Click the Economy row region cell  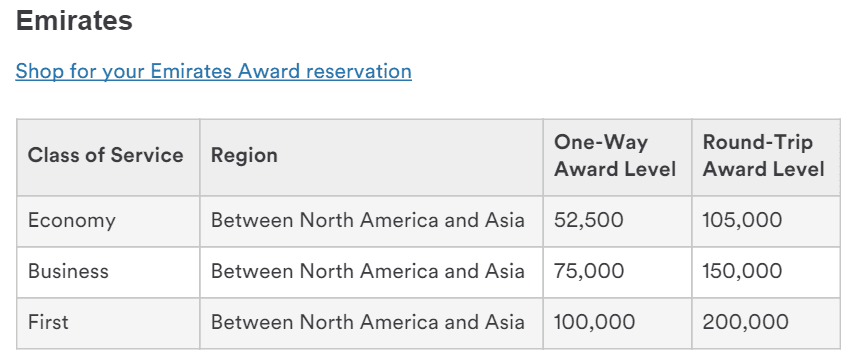point(372,221)
